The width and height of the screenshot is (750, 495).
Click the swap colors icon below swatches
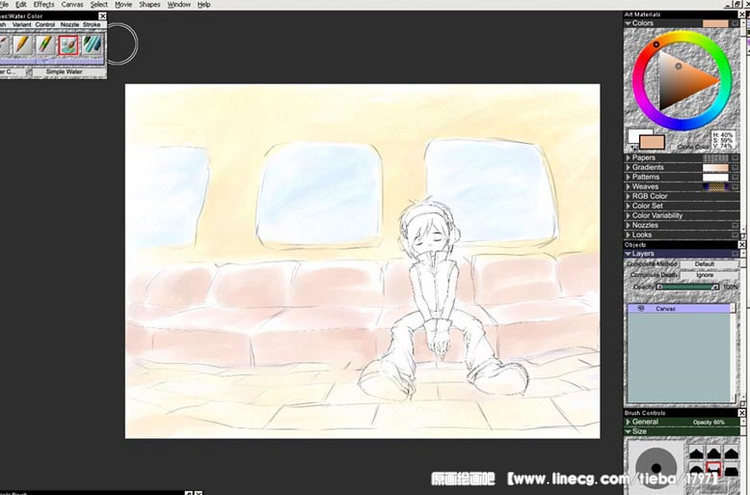point(634,148)
